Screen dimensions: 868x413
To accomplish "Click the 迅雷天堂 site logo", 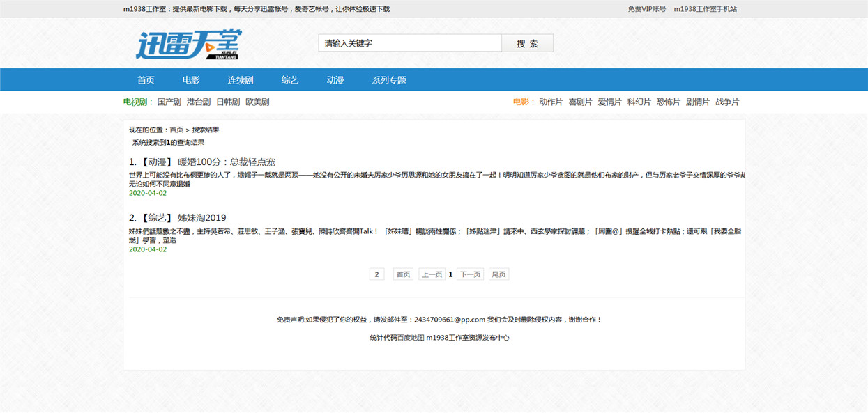I will pyautogui.click(x=188, y=45).
